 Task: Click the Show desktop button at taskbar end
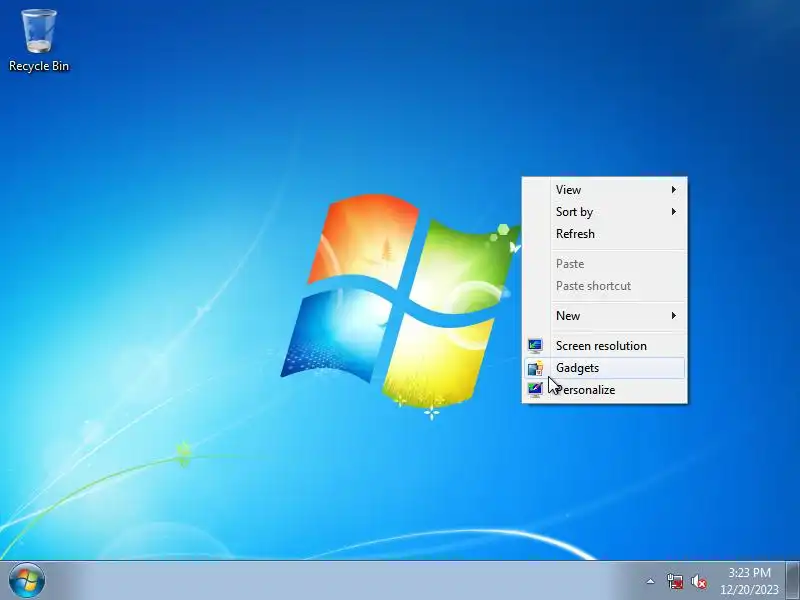792,581
